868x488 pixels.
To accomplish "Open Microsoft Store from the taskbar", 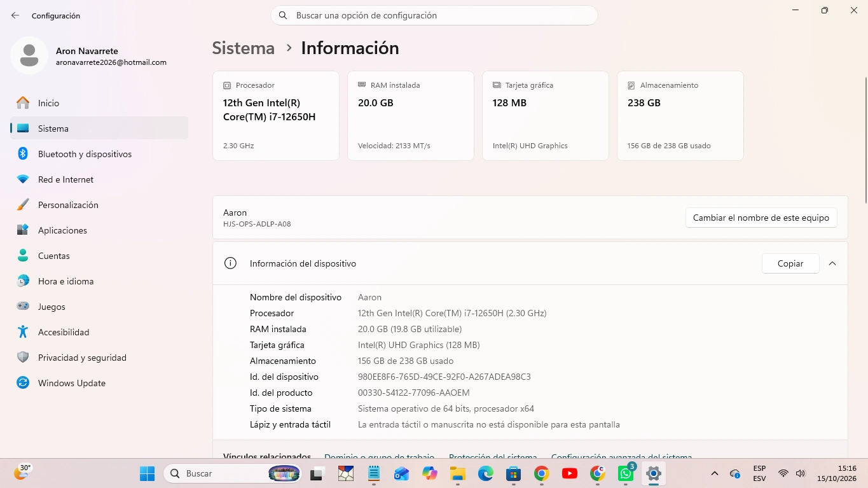I will 514,473.
